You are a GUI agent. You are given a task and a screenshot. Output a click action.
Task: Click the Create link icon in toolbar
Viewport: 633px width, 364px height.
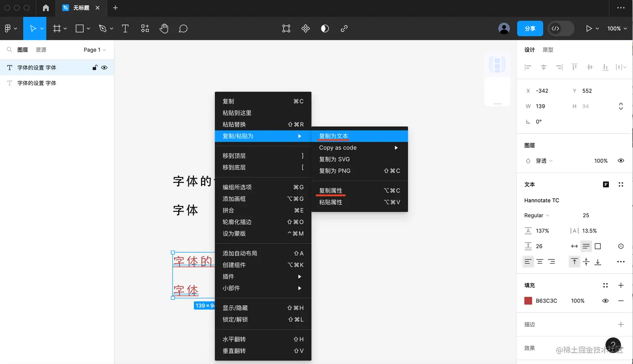point(344,28)
